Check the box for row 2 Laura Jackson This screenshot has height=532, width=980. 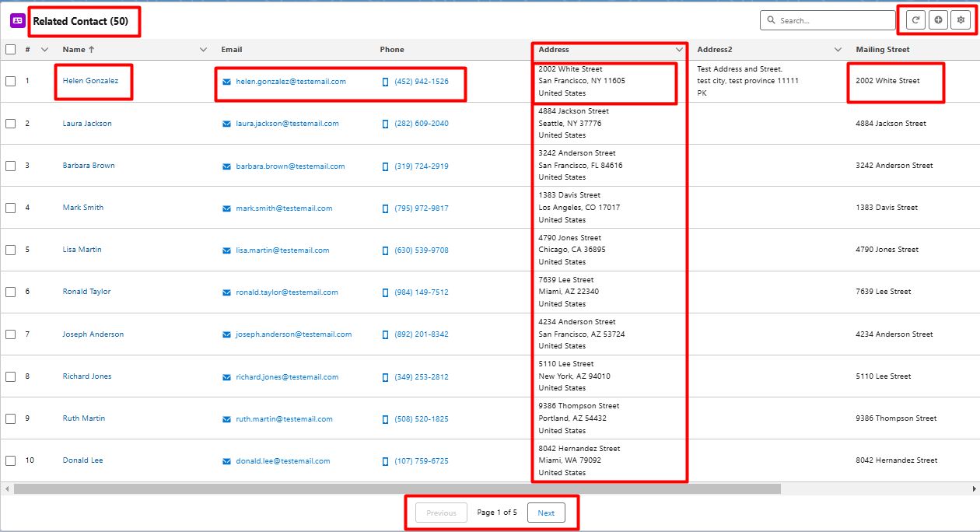(10, 123)
